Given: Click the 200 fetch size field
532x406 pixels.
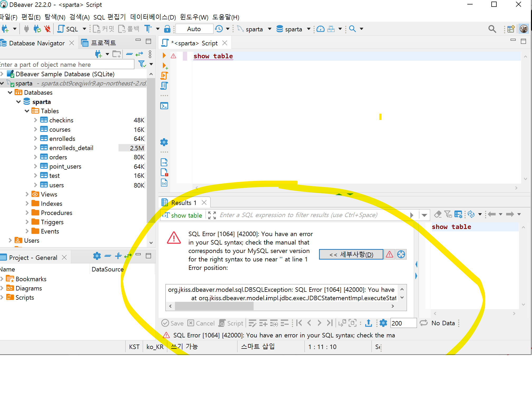Looking at the screenshot, I should tap(403, 323).
